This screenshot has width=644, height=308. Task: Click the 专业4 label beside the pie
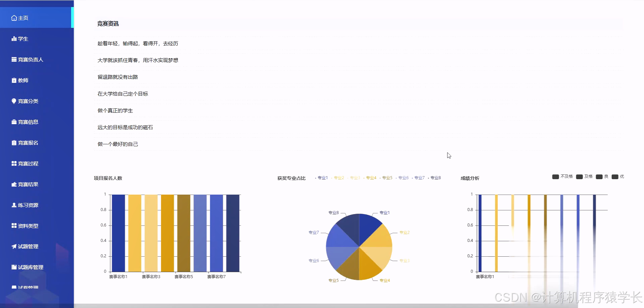pos(385,280)
